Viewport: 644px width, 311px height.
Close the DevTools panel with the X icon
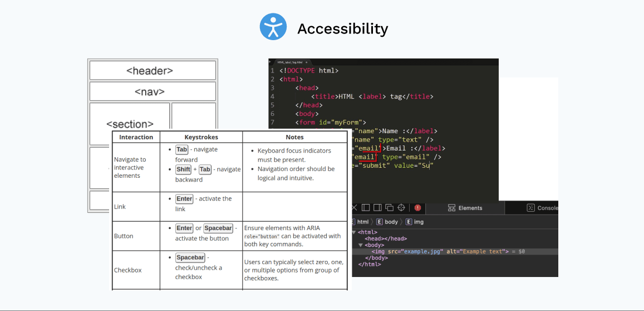pyautogui.click(x=354, y=208)
